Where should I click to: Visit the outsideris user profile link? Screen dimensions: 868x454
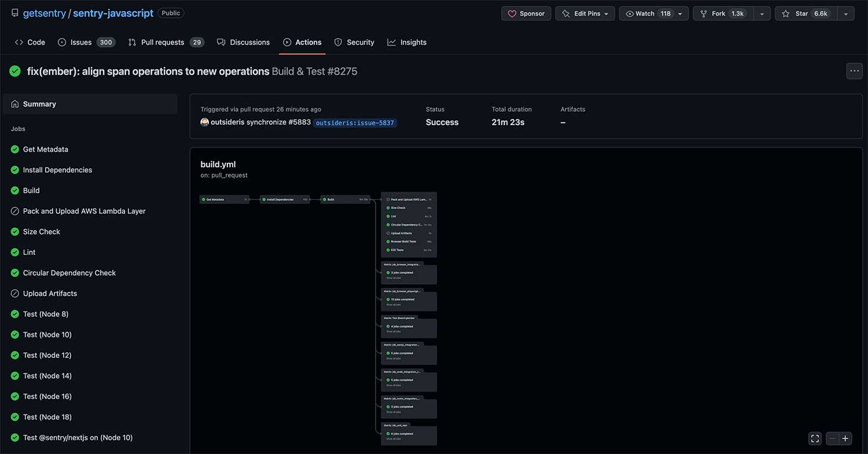(x=227, y=122)
